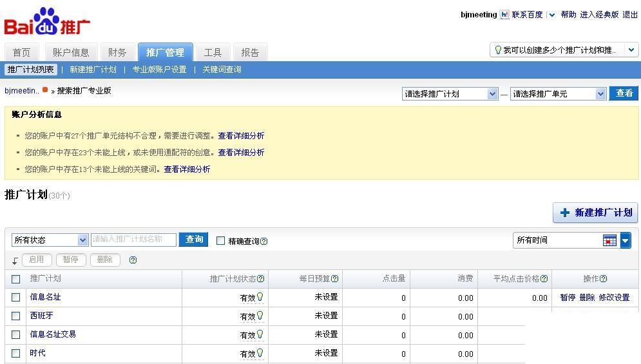Viewport: 641px width, 364px height.
Task: Open 推广计划列表 in the sub menu
Action: pyautogui.click(x=31, y=70)
